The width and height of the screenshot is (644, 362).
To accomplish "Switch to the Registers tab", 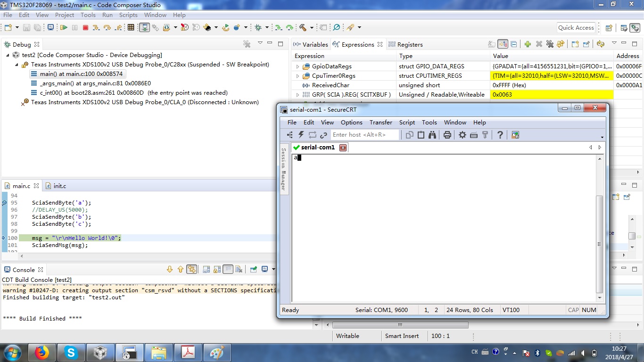I will coord(405,44).
